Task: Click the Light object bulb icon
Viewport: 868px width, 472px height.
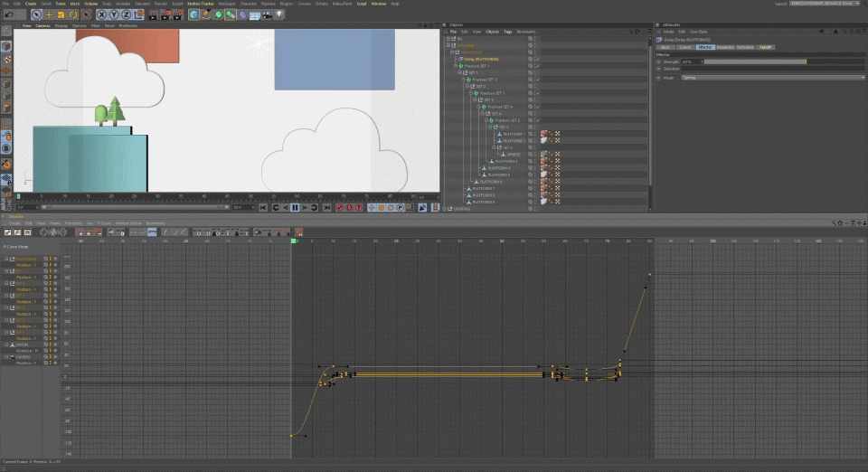Action: click(280, 14)
